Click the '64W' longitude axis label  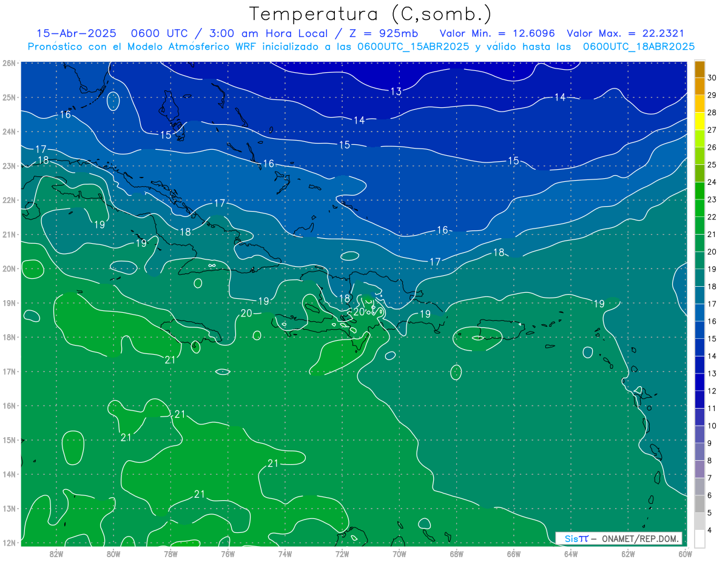point(571,554)
